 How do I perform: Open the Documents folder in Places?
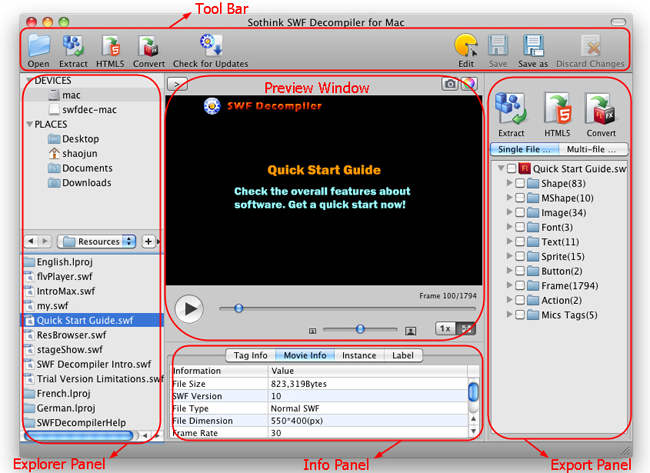coord(54,168)
